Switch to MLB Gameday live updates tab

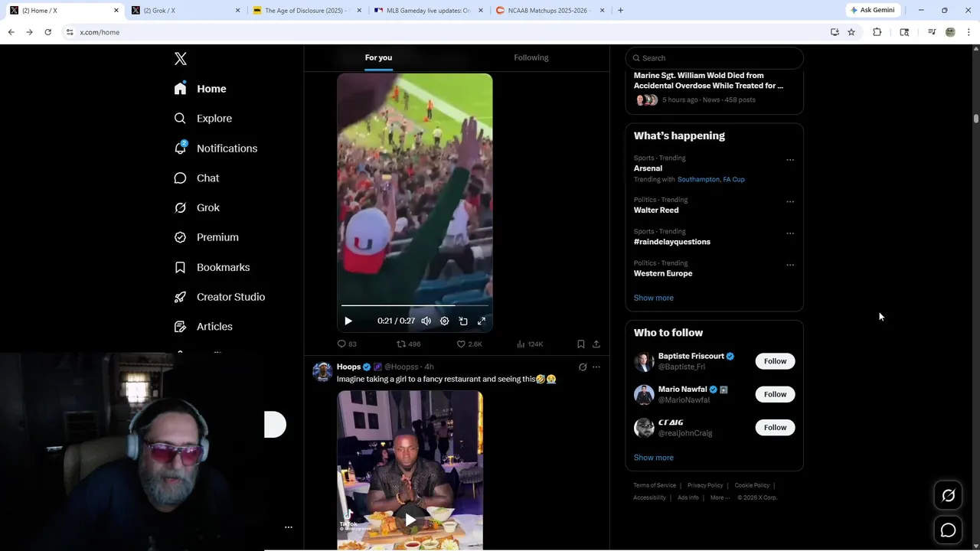coord(427,11)
